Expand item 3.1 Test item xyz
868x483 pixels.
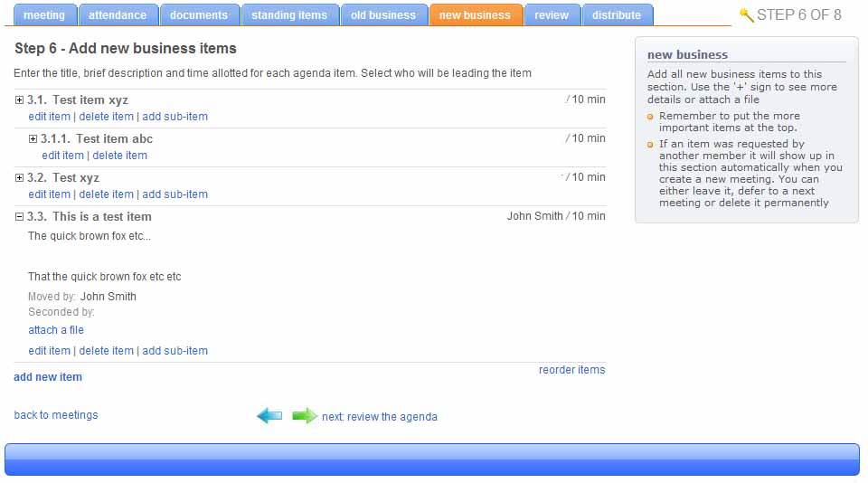pos(20,100)
